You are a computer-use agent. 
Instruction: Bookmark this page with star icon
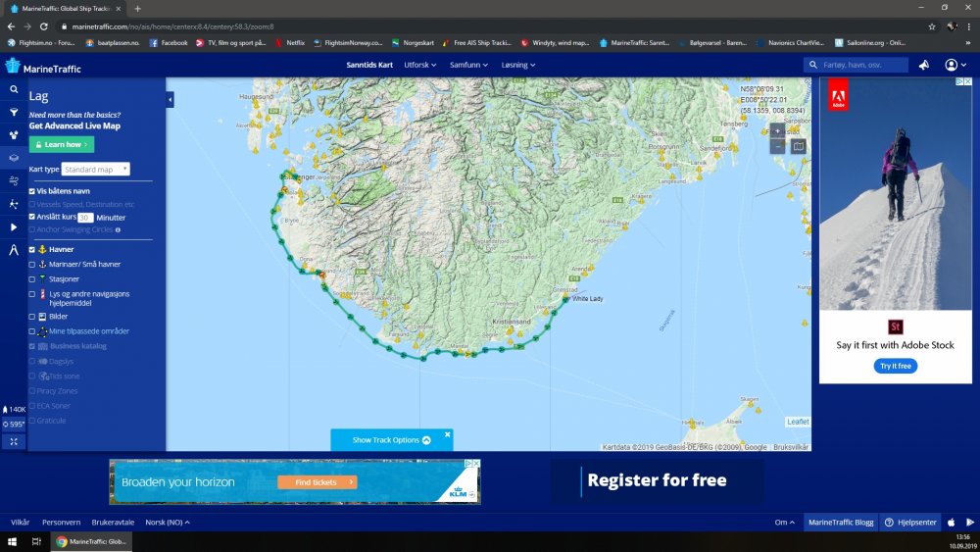932,26
